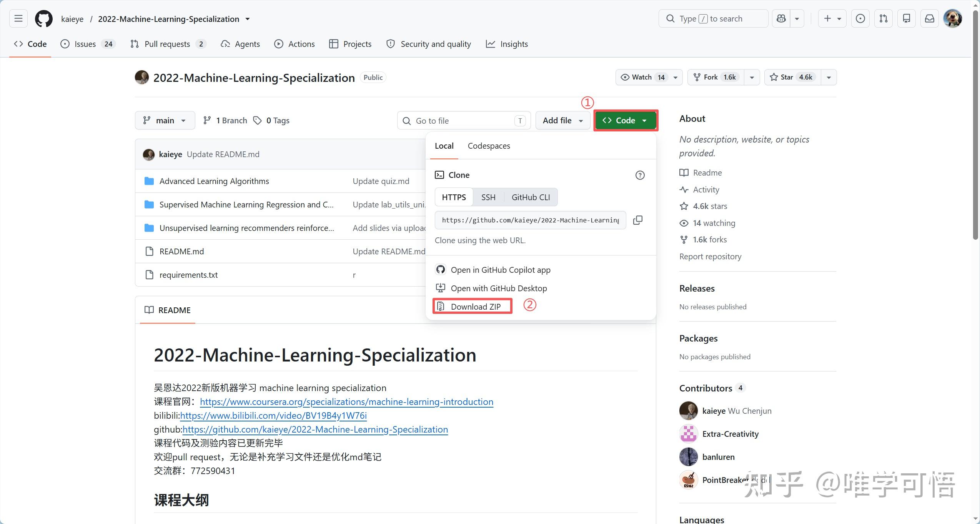The height and width of the screenshot is (524, 980).
Task: Click Extra-Creativity contributor avatar
Action: point(689,434)
